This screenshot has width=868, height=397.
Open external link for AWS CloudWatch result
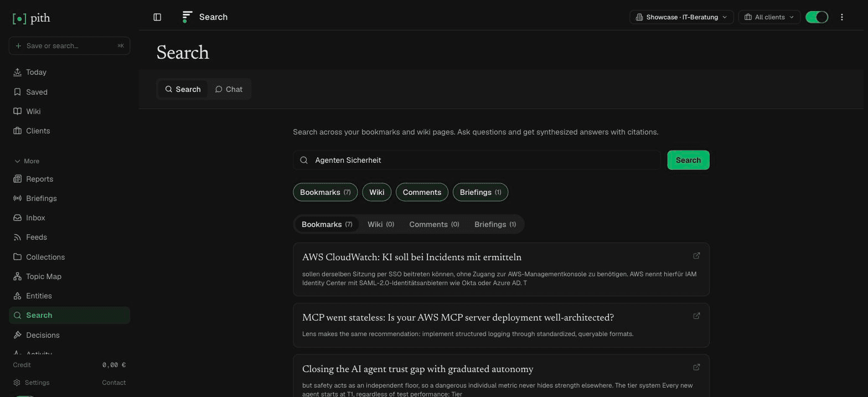[x=696, y=256]
